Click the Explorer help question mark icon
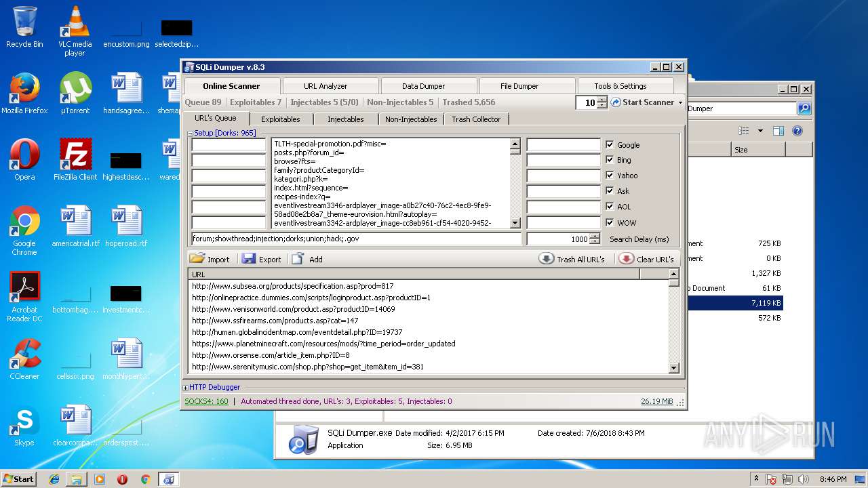The width and height of the screenshot is (868, 488). (x=797, y=131)
